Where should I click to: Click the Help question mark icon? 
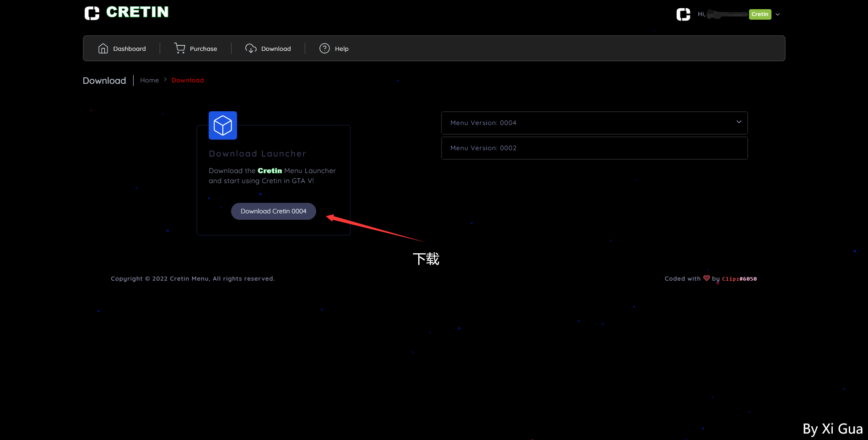point(324,49)
